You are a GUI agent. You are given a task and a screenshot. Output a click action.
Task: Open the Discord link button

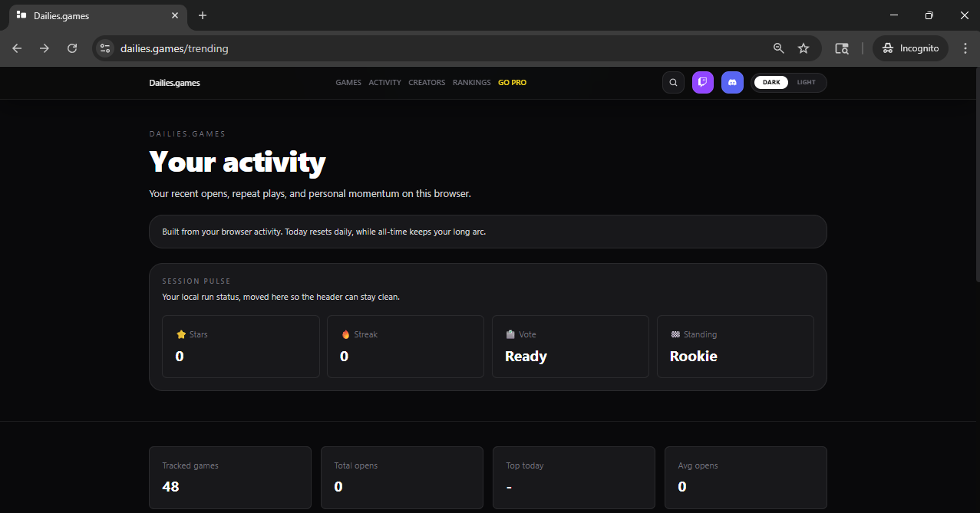coord(732,83)
